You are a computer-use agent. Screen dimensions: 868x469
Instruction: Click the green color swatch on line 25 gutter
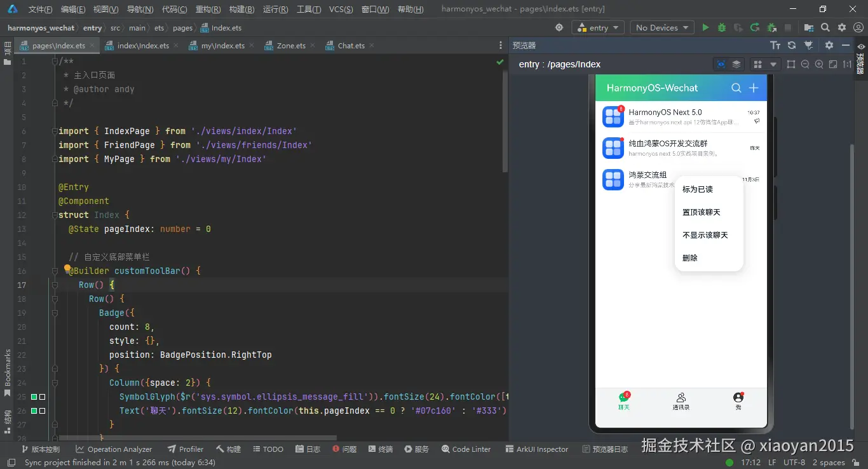click(x=34, y=397)
